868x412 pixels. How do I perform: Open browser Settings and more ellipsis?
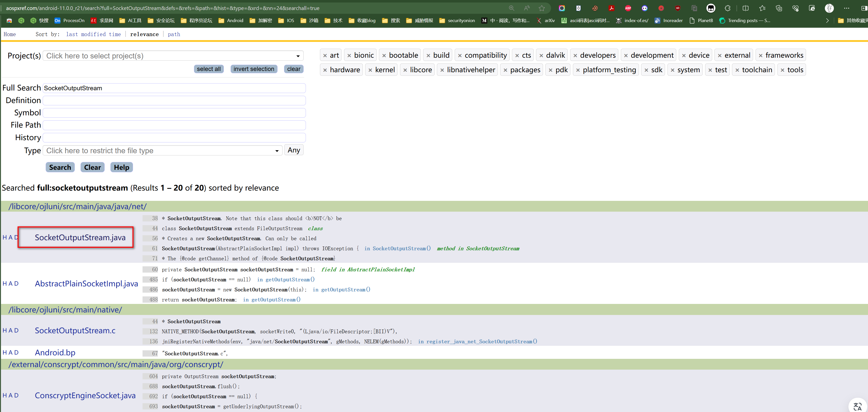846,8
